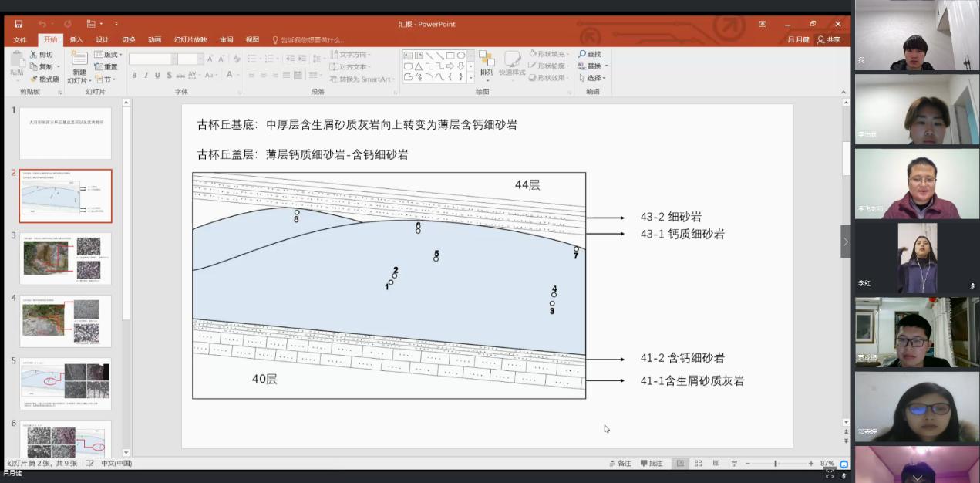The width and height of the screenshot is (980, 483).
Task: Open the Slide Show (幻灯片放映) tab
Action: pyautogui.click(x=190, y=39)
